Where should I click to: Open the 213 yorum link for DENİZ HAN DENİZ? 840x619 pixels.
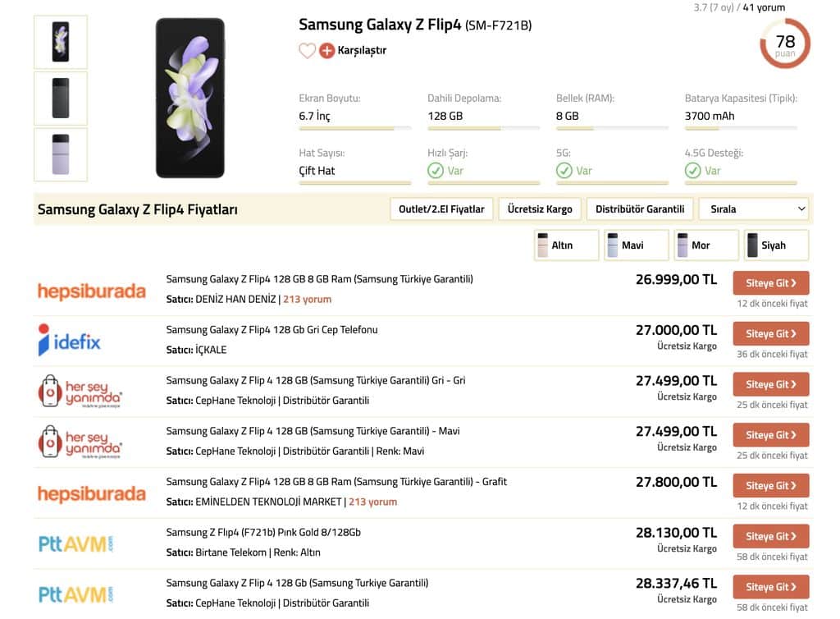coord(307,299)
